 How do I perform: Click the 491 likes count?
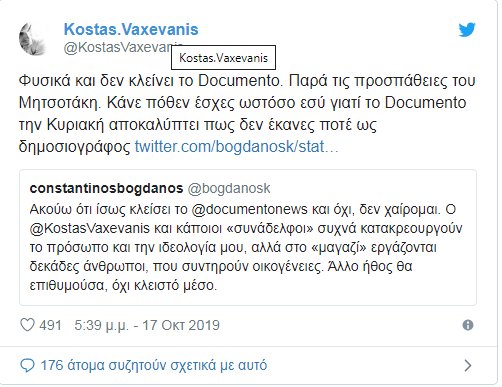(x=50, y=325)
